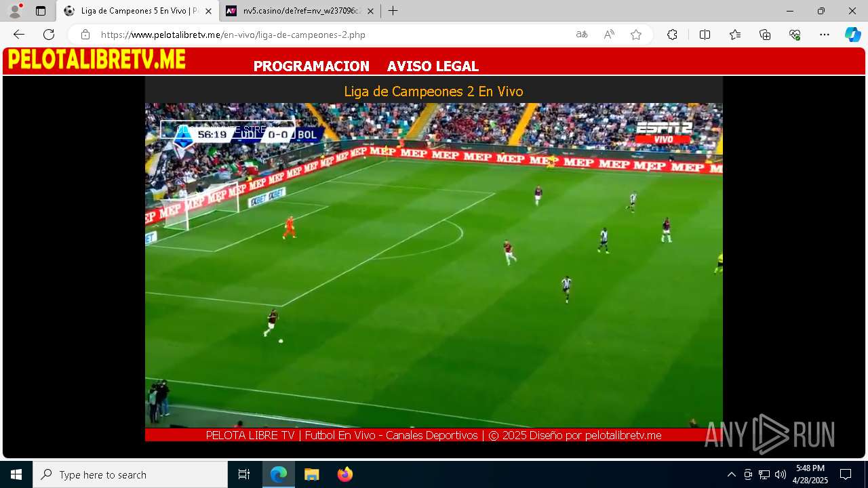The image size is (868, 488).
Task: Open the PROGRAMACION menu item
Action: (311, 66)
